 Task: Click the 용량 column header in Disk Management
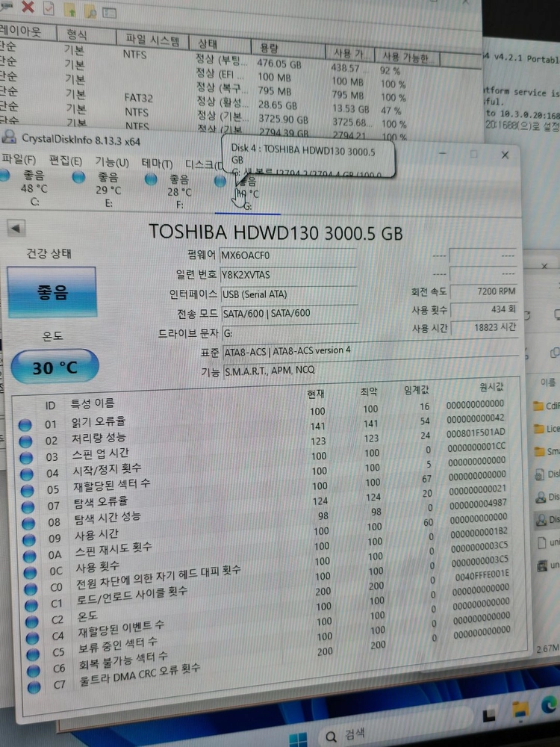pos(287,46)
